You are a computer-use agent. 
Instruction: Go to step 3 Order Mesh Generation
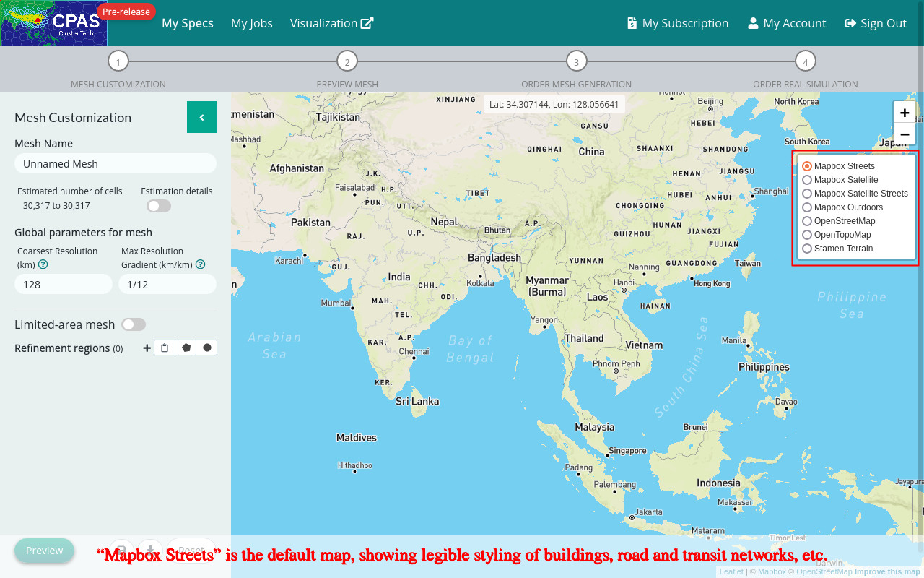click(x=576, y=61)
